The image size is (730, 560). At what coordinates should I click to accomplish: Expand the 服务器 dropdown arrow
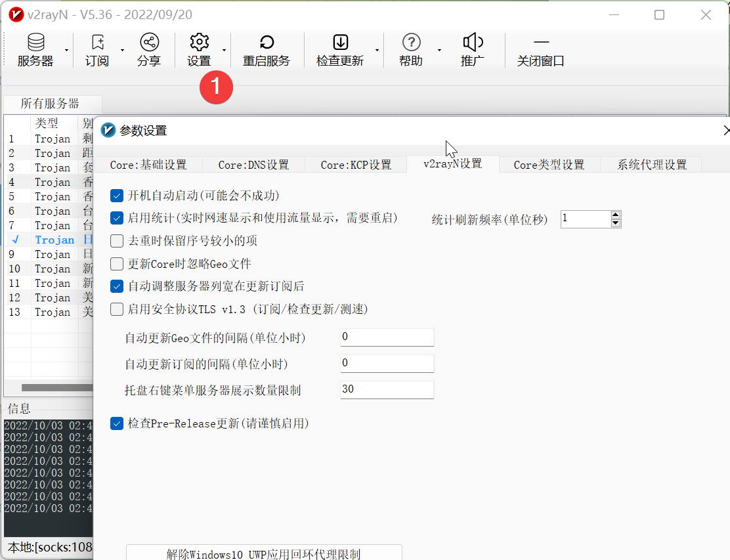pos(66,51)
